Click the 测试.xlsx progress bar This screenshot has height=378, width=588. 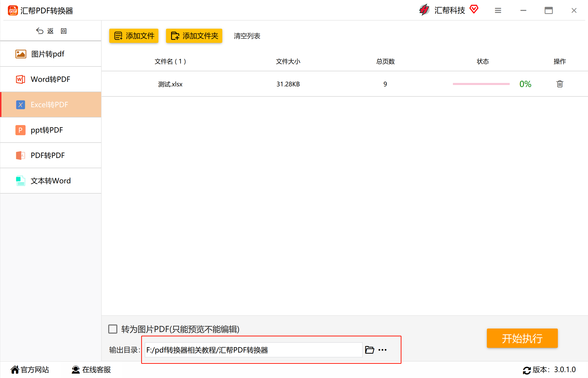(x=481, y=84)
